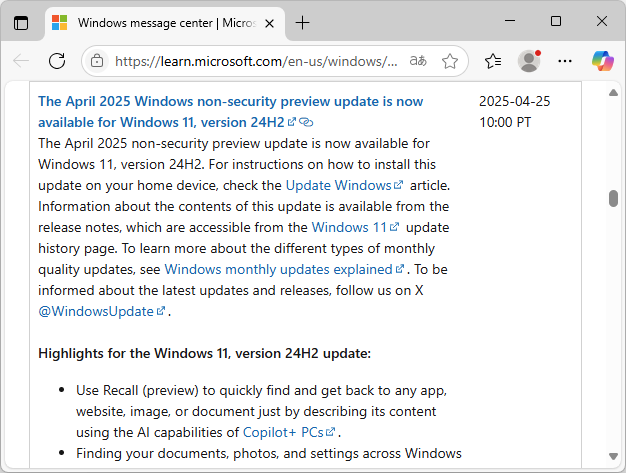Open the Copilot+ PCs link
Screen dimensions: 626x473
(x=289, y=433)
